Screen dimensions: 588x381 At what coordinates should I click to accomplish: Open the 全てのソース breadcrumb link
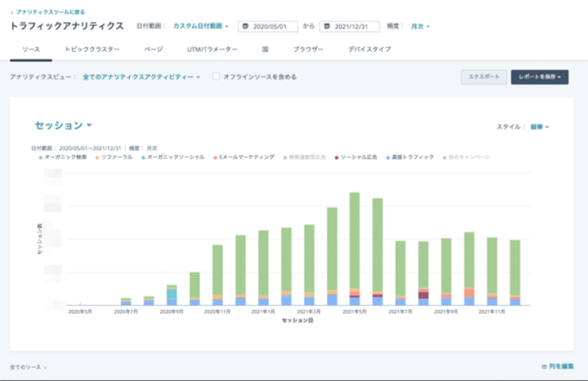[x=28, y=367]
